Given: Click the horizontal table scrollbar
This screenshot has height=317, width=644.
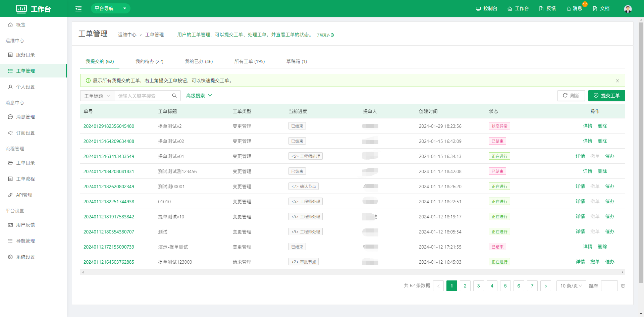Looking at the screenshot, I should click(353, 272).
